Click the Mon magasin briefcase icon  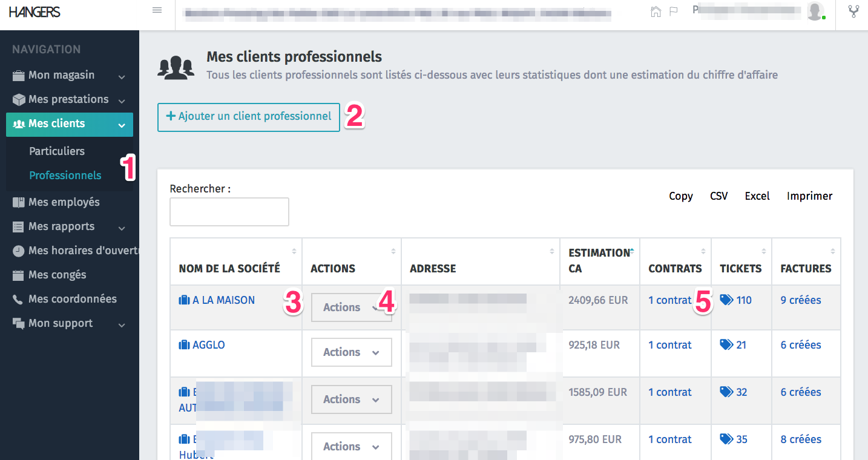(19, 76)
